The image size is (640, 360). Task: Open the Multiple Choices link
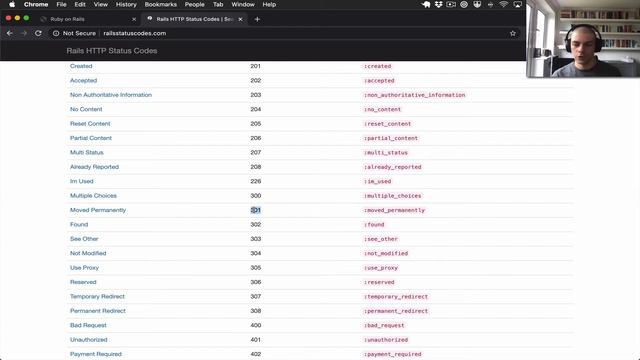[x=93, y=196]
